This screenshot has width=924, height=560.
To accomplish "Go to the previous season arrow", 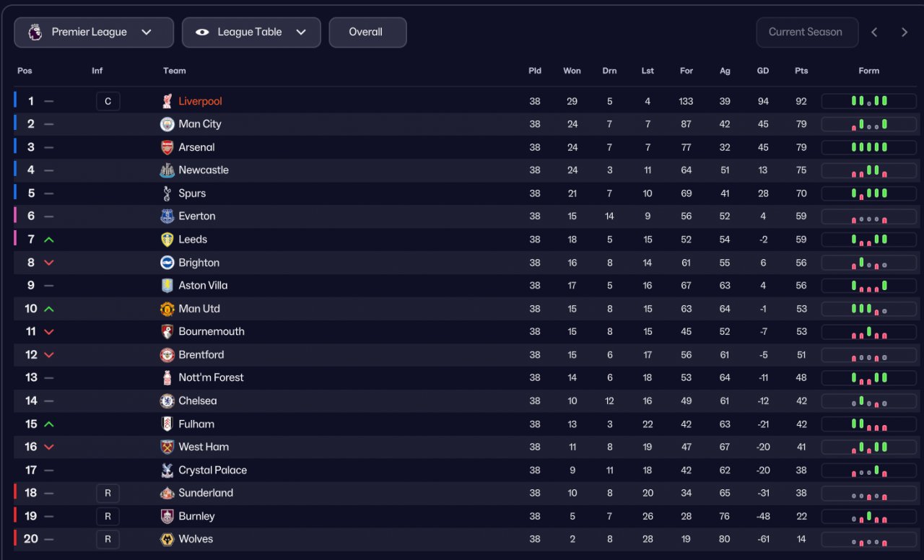I will (x=874, y=32).
